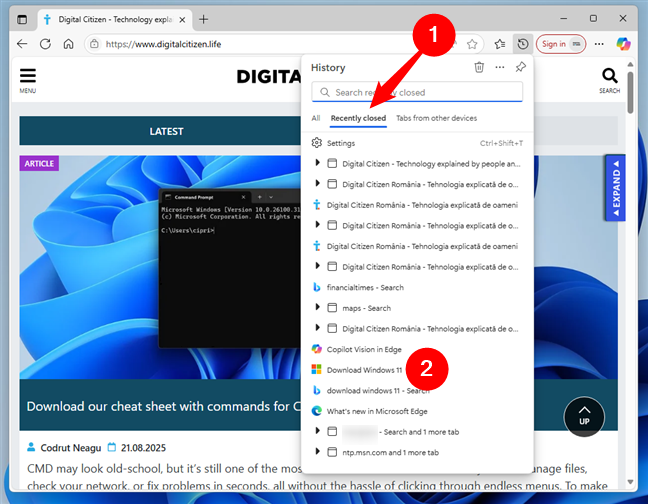This screenshot has height=504, width=648.
Task: Select the Digital Citizen browser tab
Action: [x=115, y=19]
